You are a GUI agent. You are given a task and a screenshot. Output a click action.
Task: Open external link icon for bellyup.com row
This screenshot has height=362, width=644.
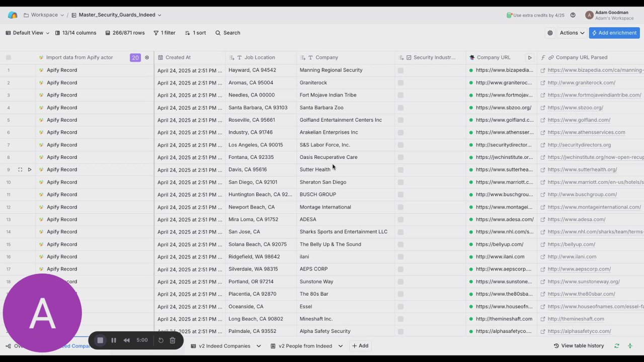543,244
